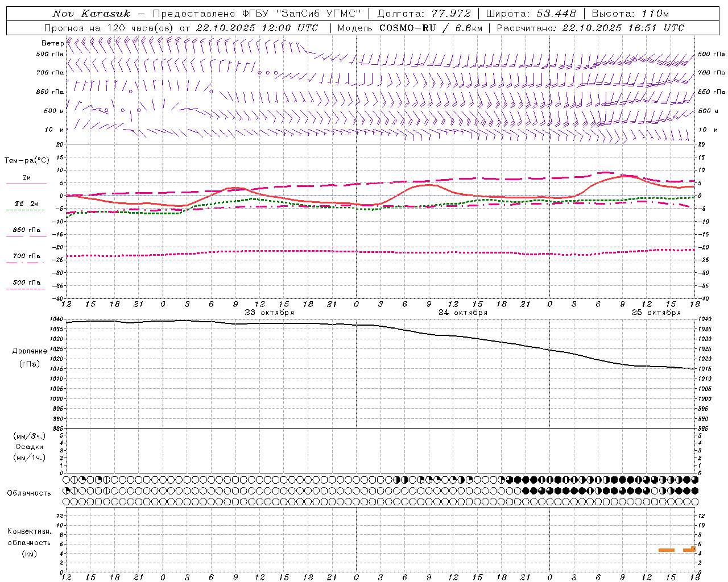
Task: Click the (гПа) unit label under Давление
Action: click(x=30, y=364)
